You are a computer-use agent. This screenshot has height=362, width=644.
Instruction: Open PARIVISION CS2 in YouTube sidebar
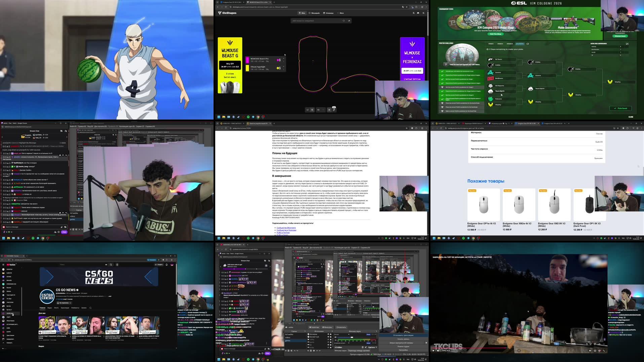(x=11, y=284)
